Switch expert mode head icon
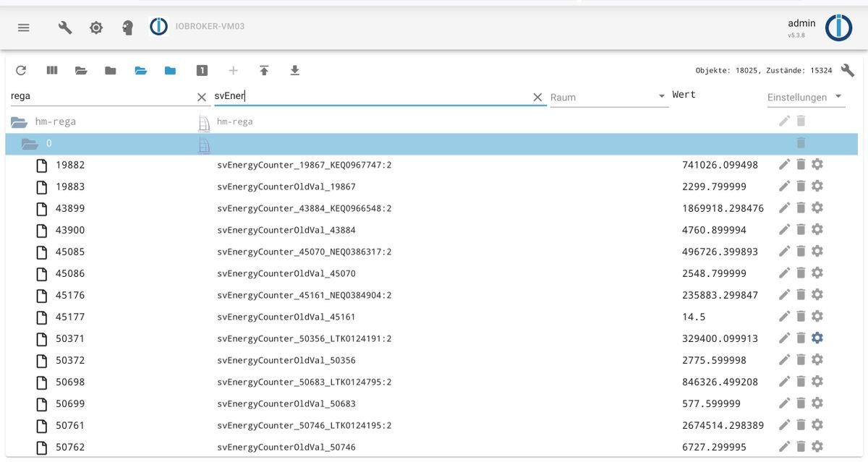 point(128,27)
